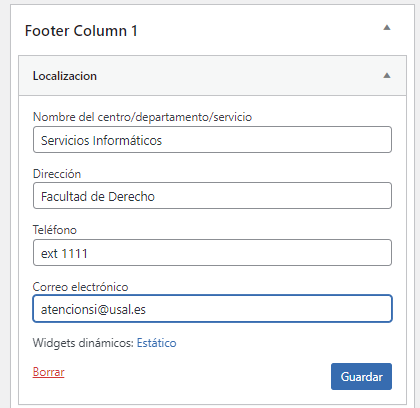420x408 pixels.
Task: Delete the widget with Borrar link
Action: coord(49,372)
